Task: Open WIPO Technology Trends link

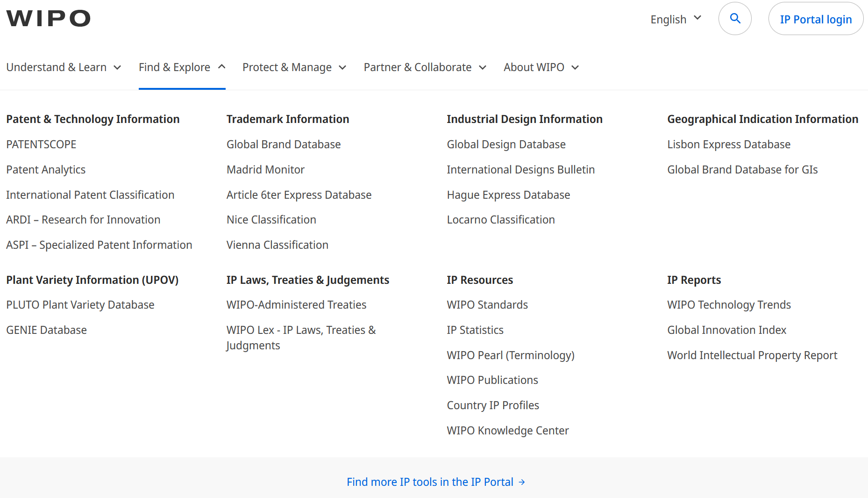Action: tap(729, 305)
